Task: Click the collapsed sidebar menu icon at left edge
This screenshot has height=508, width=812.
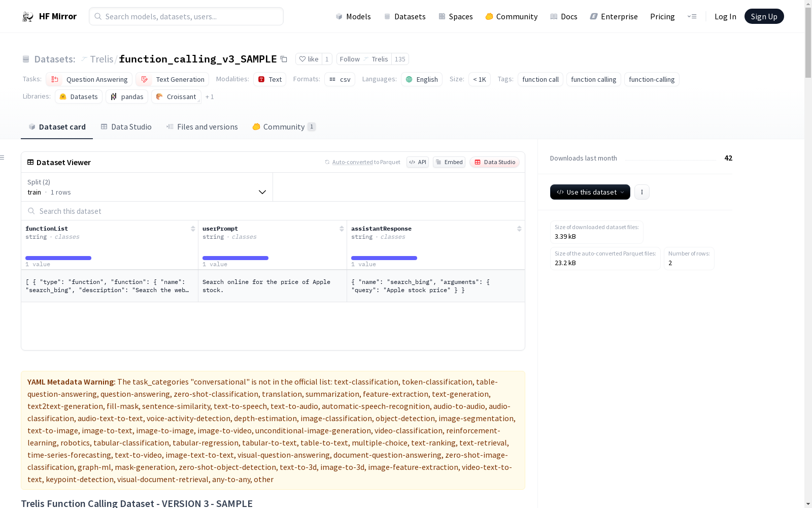Action: pyautogui.click(x=2, y=157)
